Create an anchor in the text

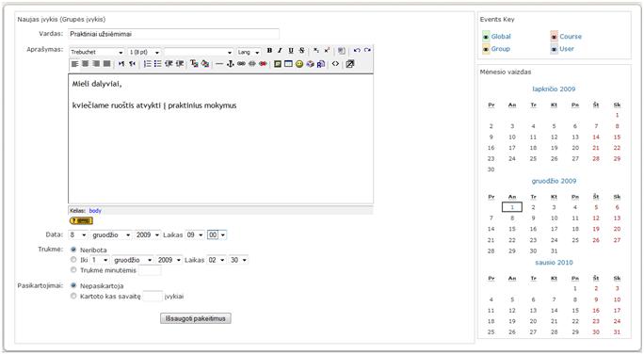pyautogui.click(x=231, y=64)
